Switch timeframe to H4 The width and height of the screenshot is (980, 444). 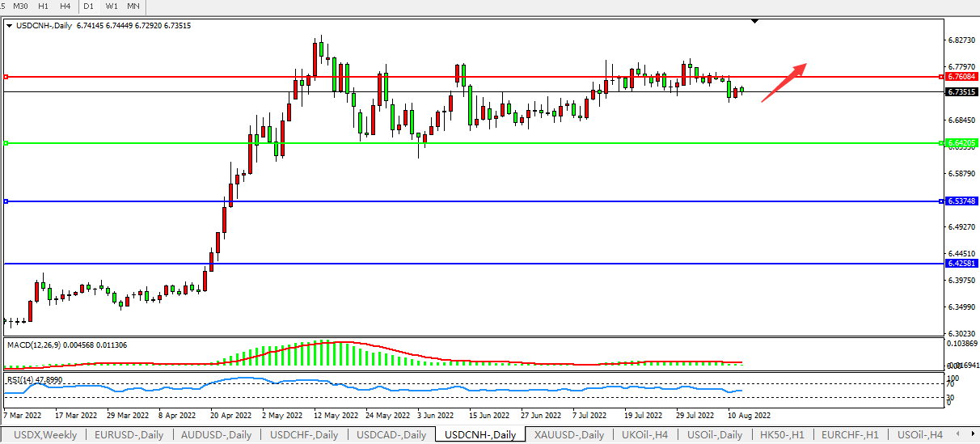tap(64, 6)
